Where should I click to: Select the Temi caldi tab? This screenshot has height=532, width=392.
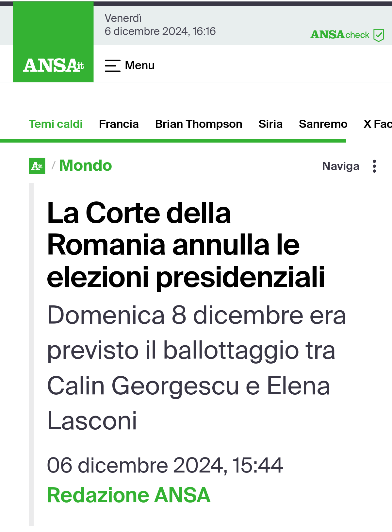[x=56, y=124]
